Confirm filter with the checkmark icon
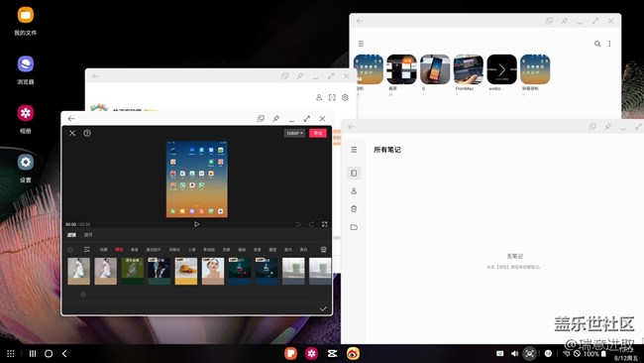The image size is (644, 363). click(x=323, y=308)
